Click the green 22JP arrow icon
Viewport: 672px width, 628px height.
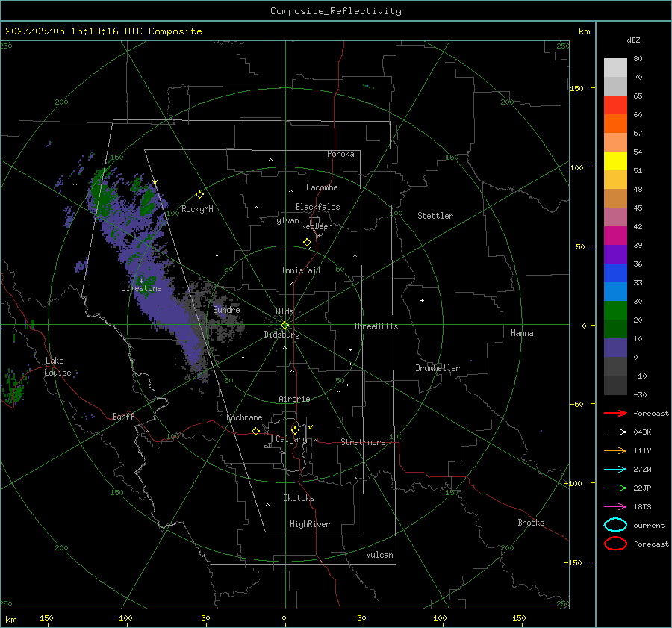(615, 488)
